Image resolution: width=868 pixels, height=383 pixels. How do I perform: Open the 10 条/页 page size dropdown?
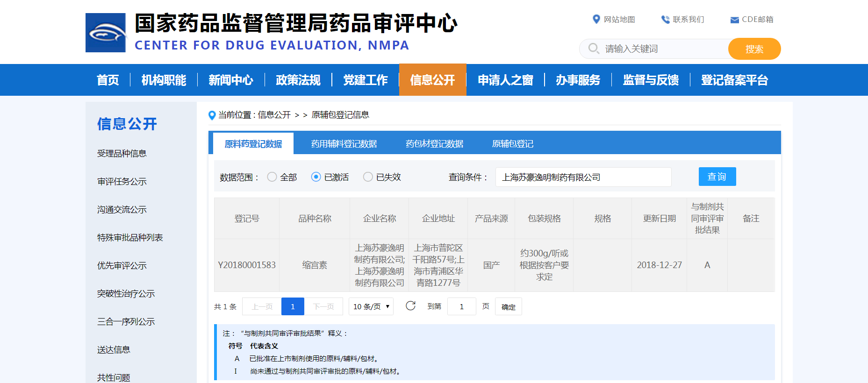tap(371, 306)
